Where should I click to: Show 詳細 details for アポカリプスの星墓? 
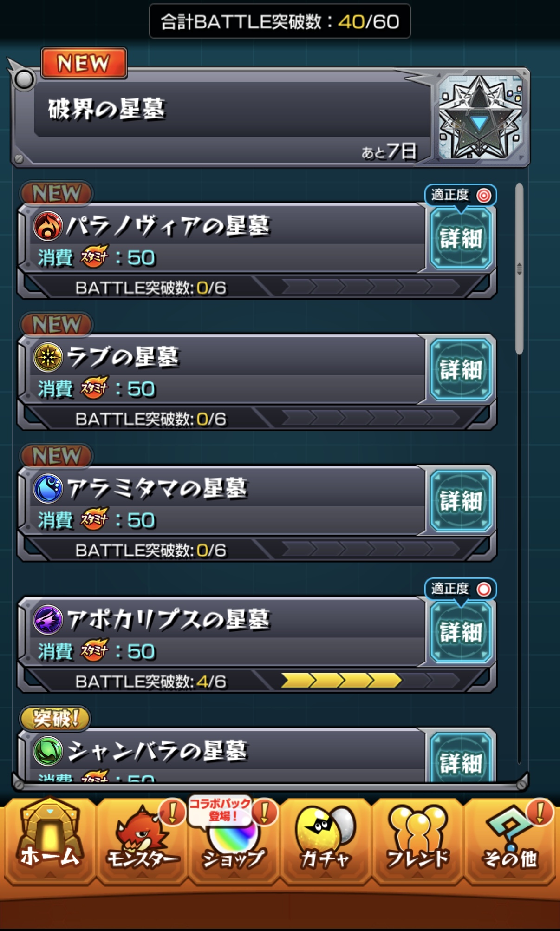pos(461,632)
